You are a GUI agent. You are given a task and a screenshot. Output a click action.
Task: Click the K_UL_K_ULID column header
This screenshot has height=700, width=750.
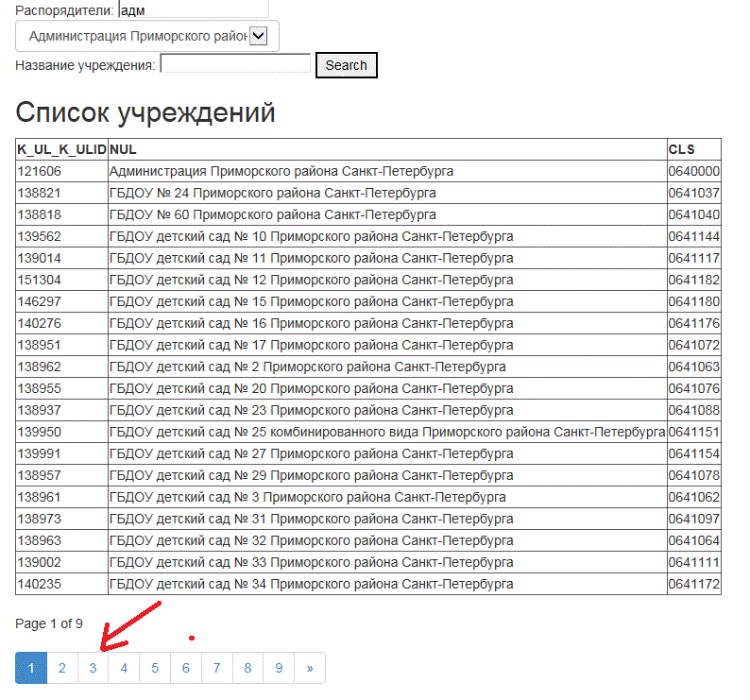point(61,149)
